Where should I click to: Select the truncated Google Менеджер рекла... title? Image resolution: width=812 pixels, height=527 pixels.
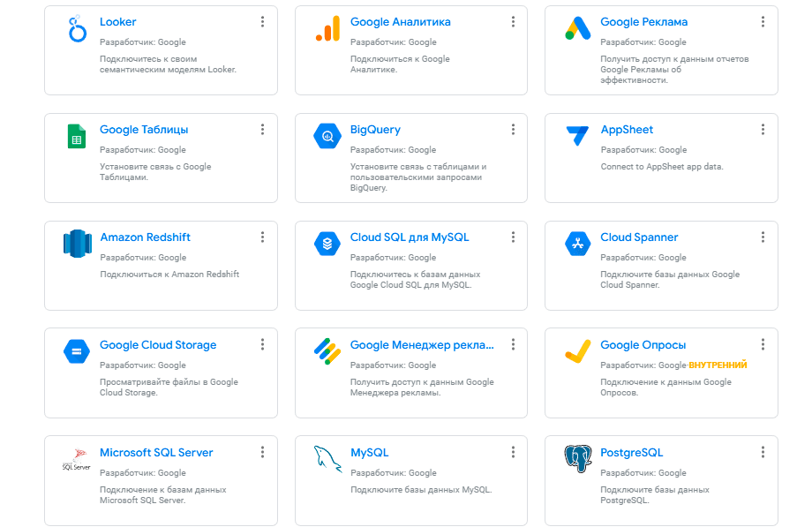422,345
